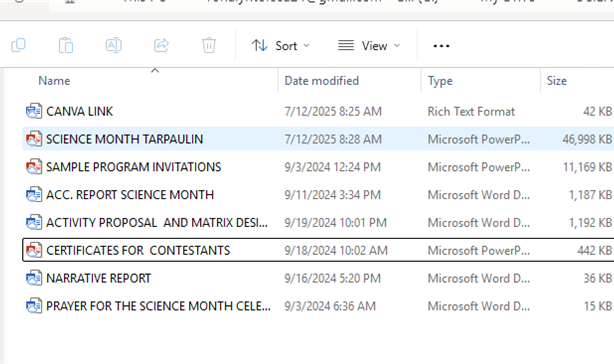Sort by the Size column header
The width and height of the screenshot is (614, 364).
pos(556,81)
